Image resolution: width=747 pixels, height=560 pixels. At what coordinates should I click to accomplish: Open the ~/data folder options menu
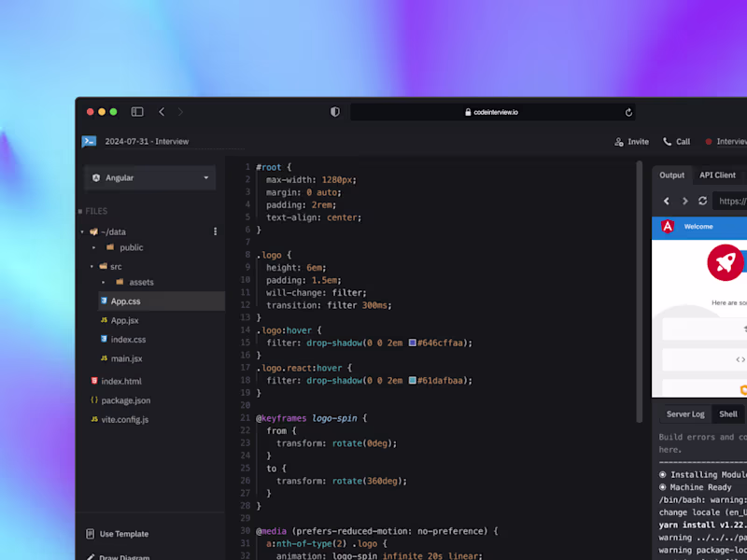coord(216,231)
